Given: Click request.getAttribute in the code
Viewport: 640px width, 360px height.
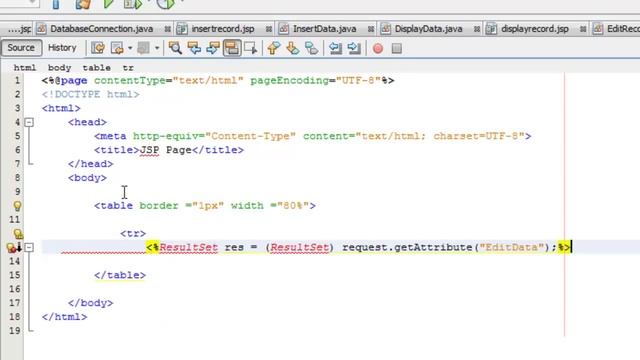Looking at the screenshot, I should [x=408, y=247].
